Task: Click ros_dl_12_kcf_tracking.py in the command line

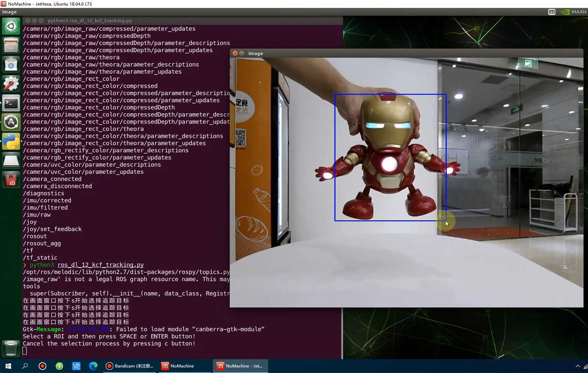Action: (x=101, y=265)
